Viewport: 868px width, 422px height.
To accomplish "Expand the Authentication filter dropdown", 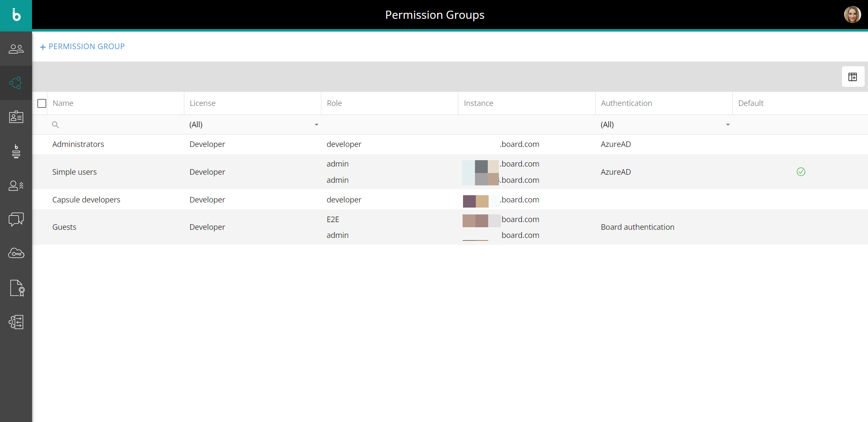I will [728, 125].
